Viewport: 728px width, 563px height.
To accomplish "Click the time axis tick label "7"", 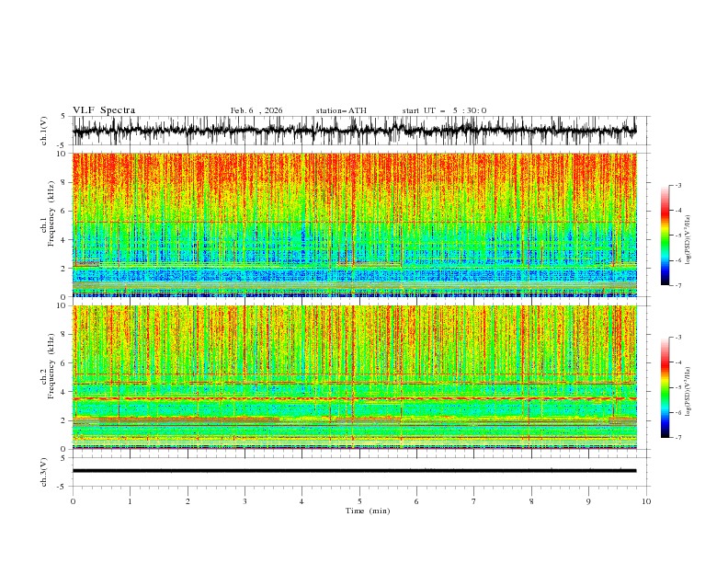I will coord(474,501).
